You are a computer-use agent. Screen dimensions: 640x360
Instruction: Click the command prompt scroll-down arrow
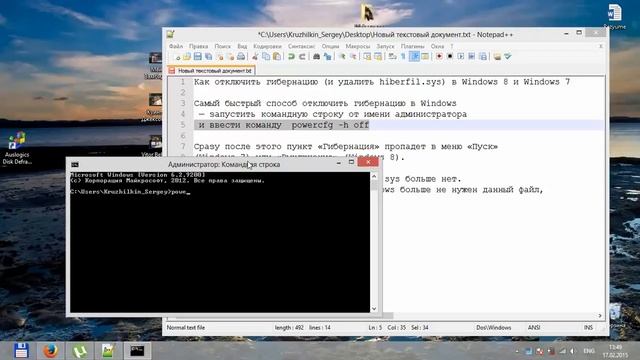tap(374, 309)
